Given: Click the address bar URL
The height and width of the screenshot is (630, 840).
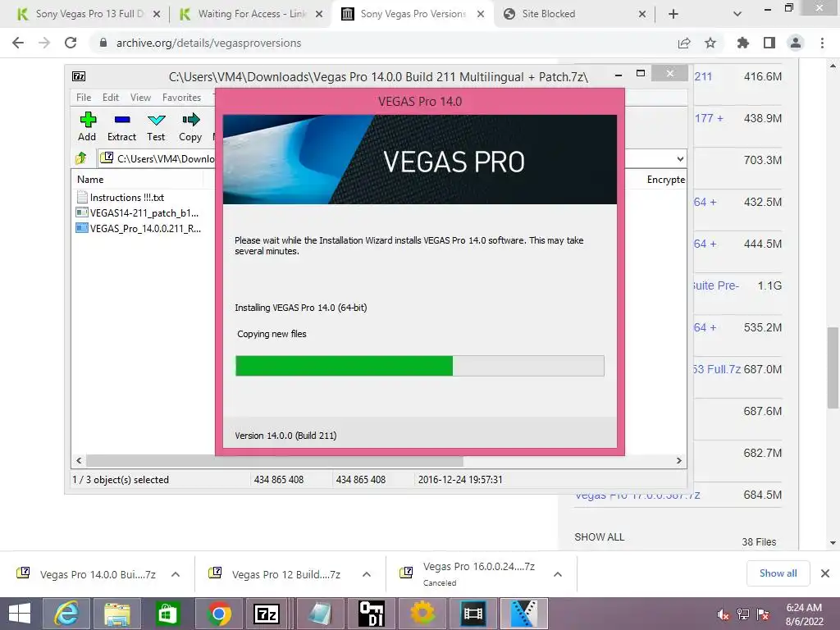Looking at the screenshot, I should tap(209, 43).
